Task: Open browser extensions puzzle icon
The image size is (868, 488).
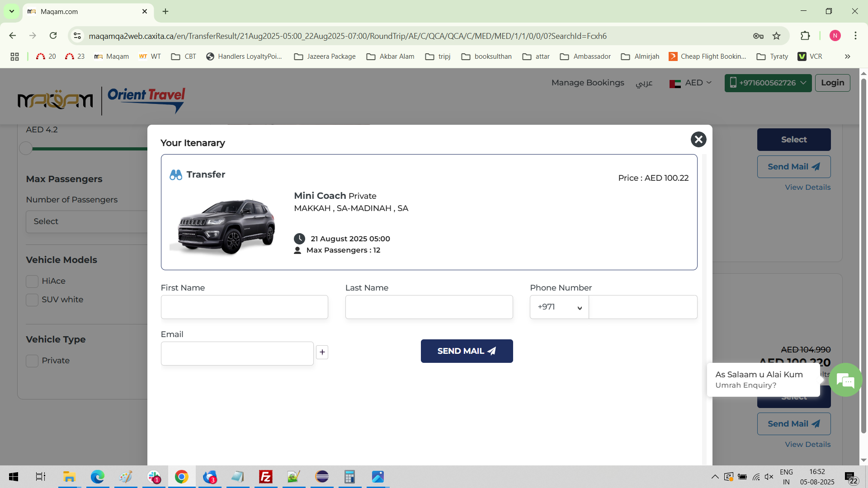Action: (x=805, y=36)
